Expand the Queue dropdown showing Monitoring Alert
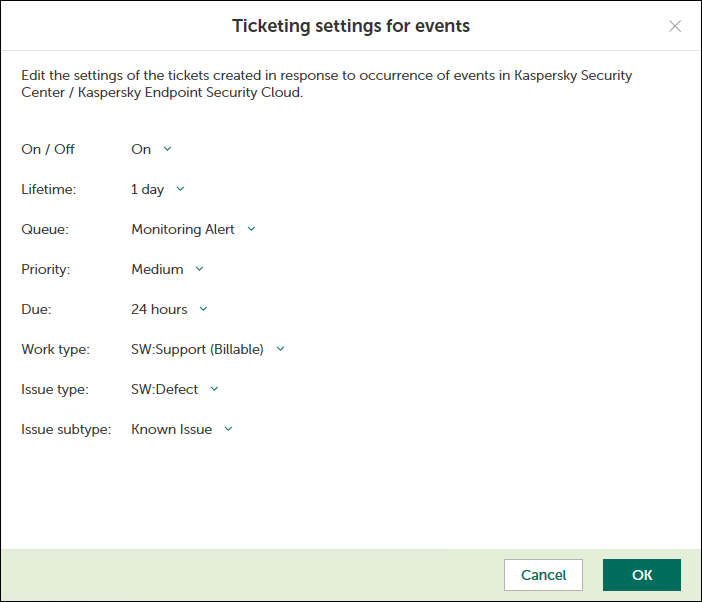Viewport: 702px width, 602px height. pyautogui.click(x=183, y=229)
